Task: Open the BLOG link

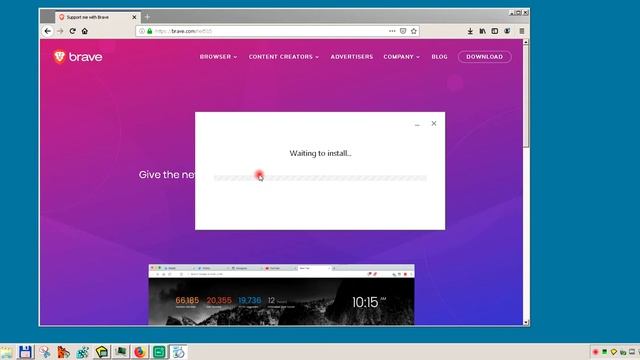Action: [440, 57]
